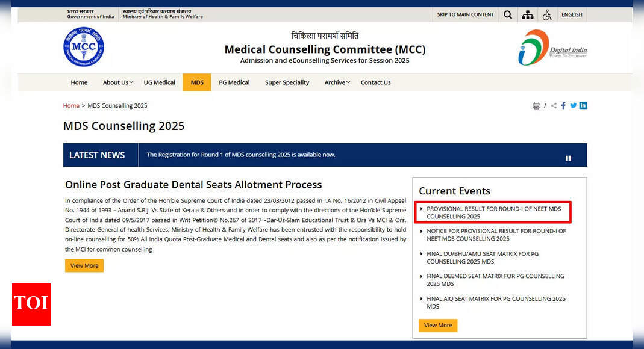This screenshot has width=644, height=349.
Task: Click View More under Current Events
Action: tap(438, 326)
